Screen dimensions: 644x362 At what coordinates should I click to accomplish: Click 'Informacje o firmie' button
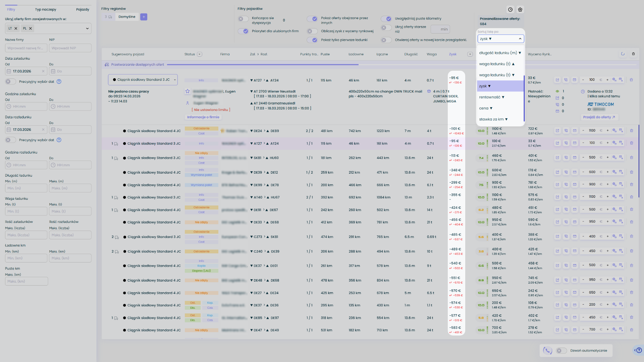click(x=203, y=117)
